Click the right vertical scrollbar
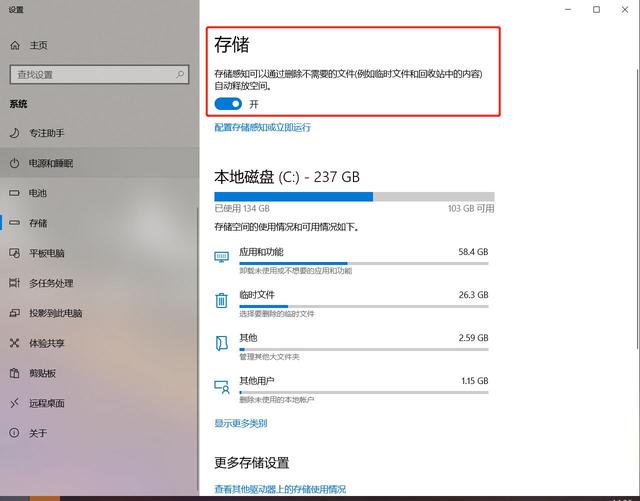Viewport: 640px width, 501px height. [x=638, y=209]
